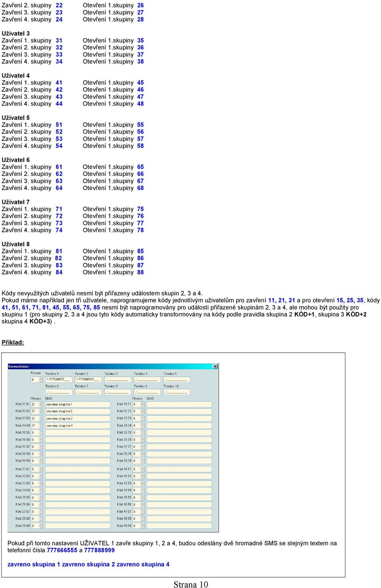Screen dimensions: 381x588
Task: Click the blue phone number 777666555
Action: point(62,550)
